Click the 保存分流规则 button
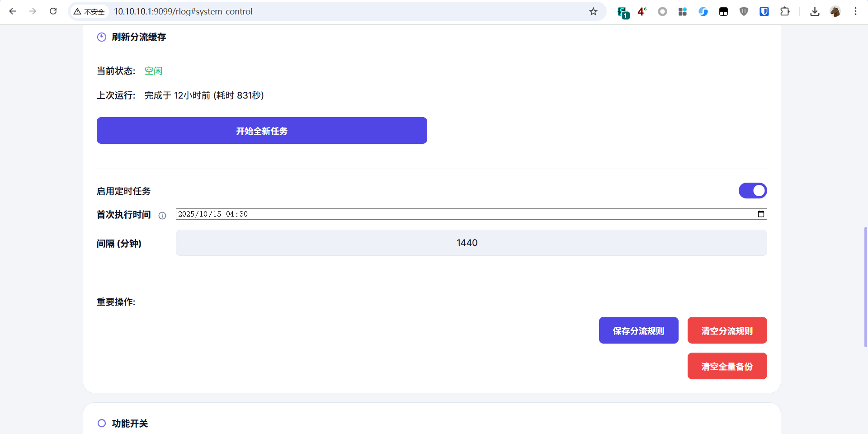 coord(638,330)
